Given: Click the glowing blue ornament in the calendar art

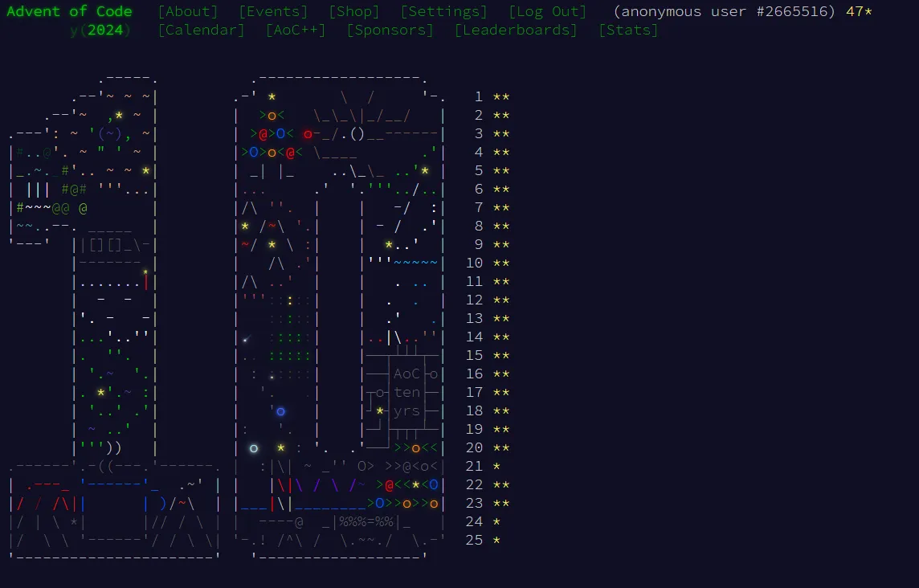Looking at the screenshot, I should point(280,410).
